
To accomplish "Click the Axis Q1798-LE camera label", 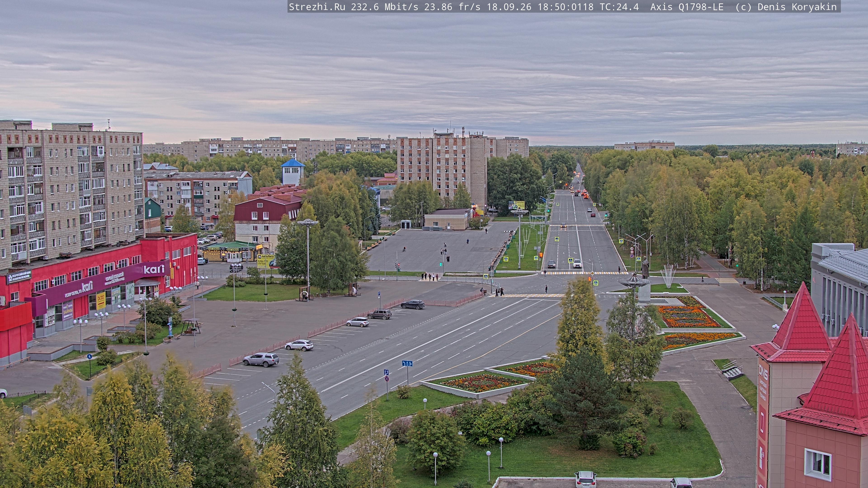I will pos(687,7).
